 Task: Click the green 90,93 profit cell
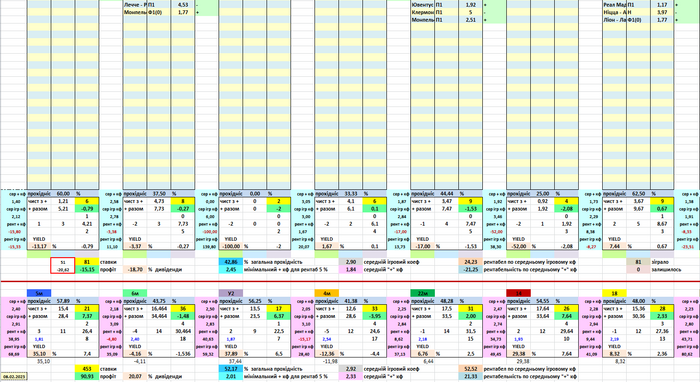pyautogui.click(x=87, y=377)
